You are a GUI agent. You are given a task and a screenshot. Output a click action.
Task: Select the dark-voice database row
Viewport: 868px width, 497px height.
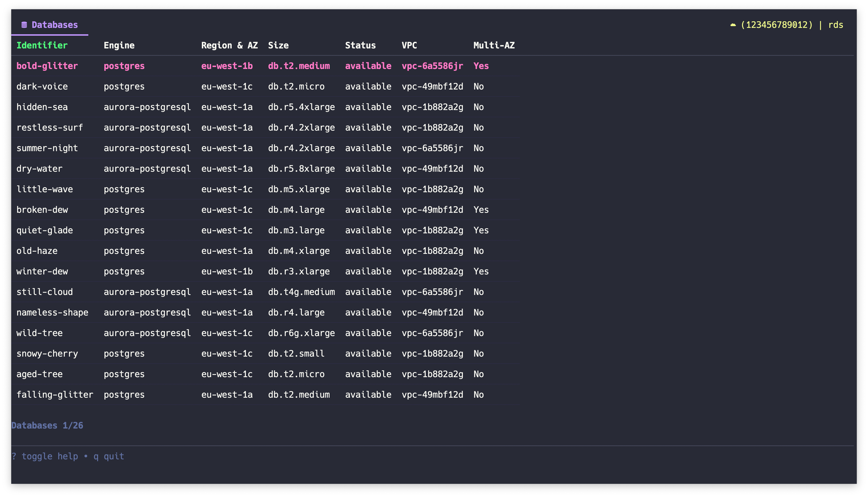pos(265,86)
